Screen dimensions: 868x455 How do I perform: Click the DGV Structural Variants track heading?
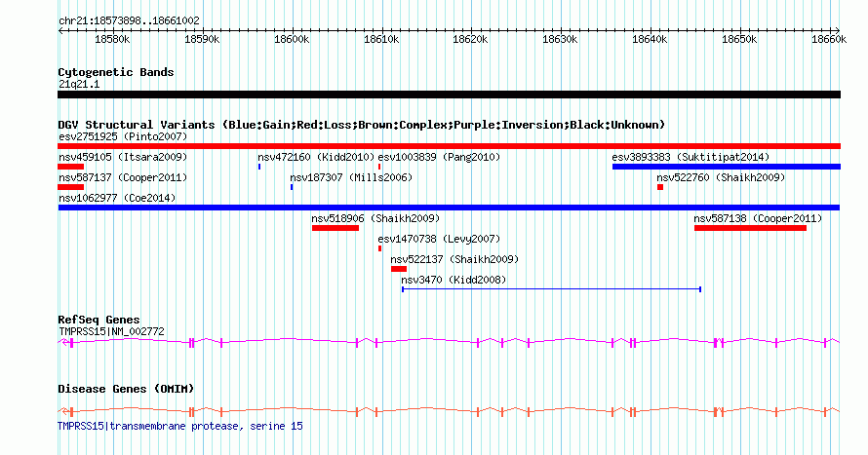click(x=361, y=125)
